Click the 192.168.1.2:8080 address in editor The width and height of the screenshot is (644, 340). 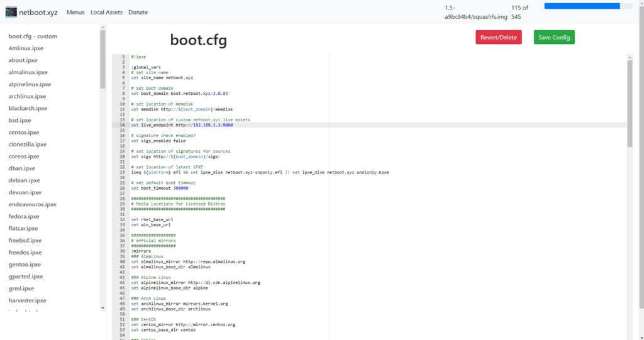coord(213,125)
